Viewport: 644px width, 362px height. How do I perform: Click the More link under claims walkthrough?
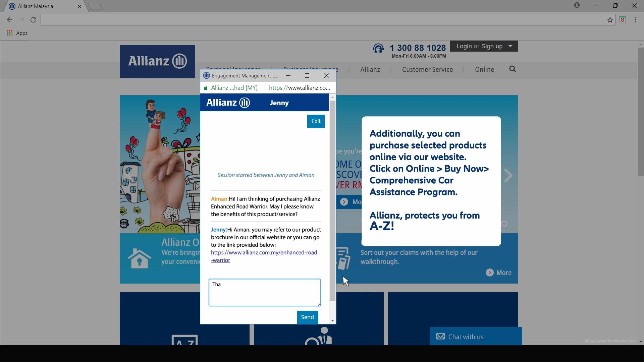pyautogui.click(x=499, y=273)
